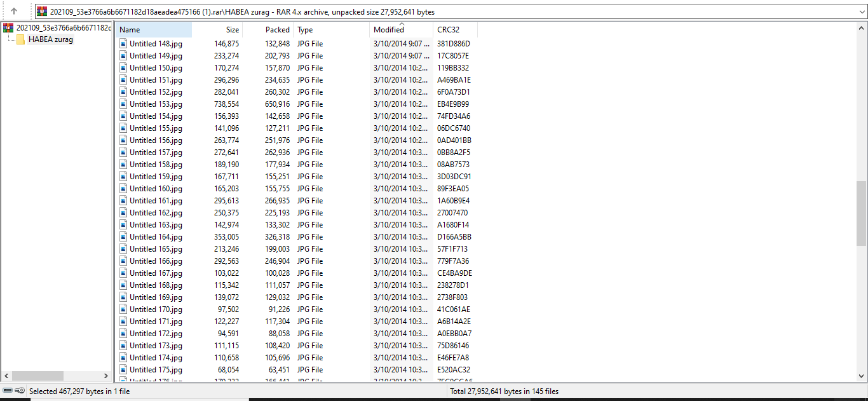The width and height of the screenshot is (868, 401).
Task: Select the file name Untitled 165.jpg
Action: point(156,249)
